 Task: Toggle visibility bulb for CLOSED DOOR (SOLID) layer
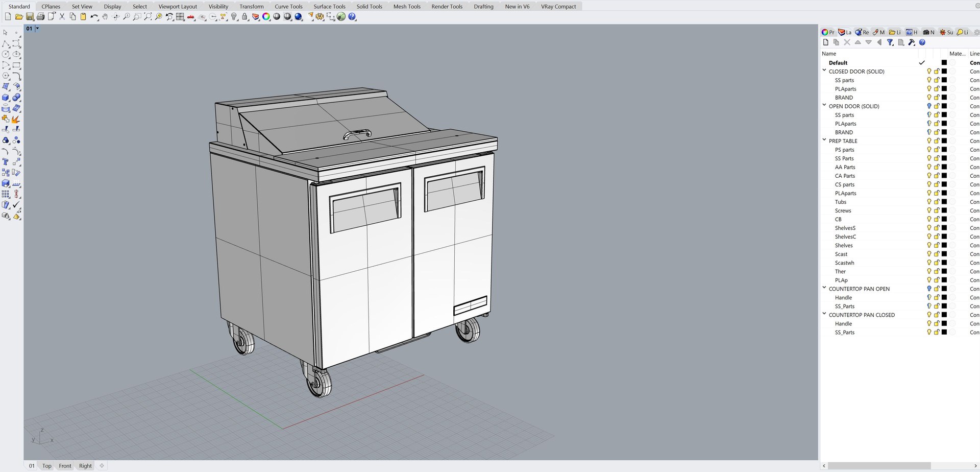coord(929,72)
